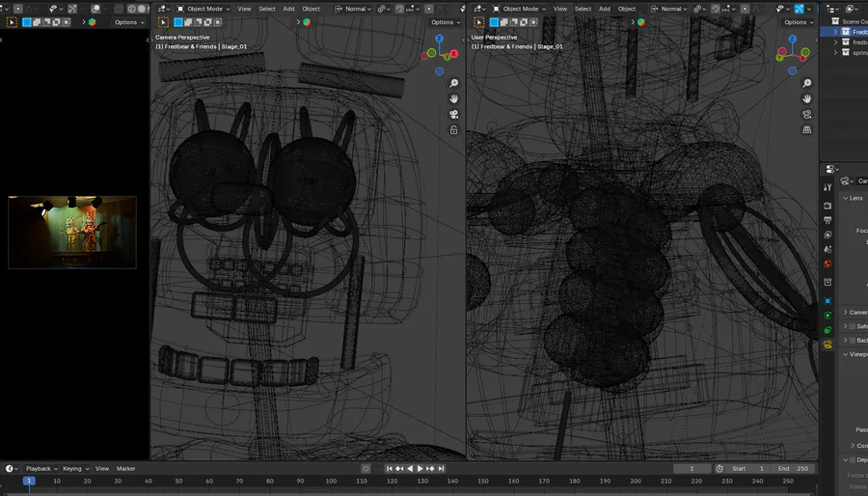Click the pan hand icon in User Perspective viewport
Screen dimensions: 868x496
point(807,98)
